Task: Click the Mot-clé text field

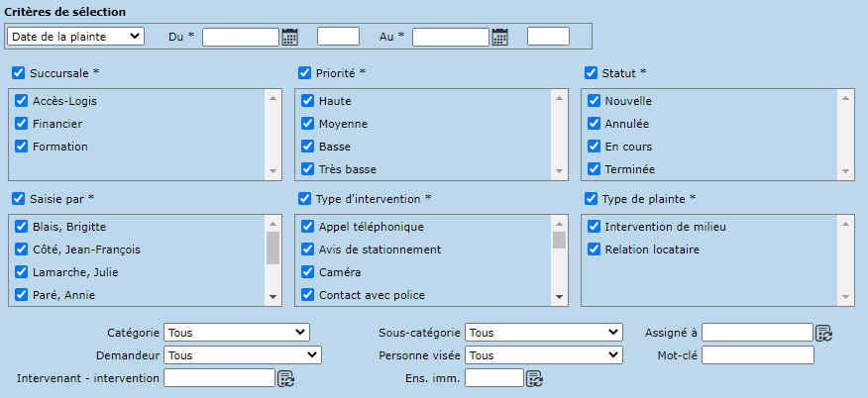Action: point(757,354)
